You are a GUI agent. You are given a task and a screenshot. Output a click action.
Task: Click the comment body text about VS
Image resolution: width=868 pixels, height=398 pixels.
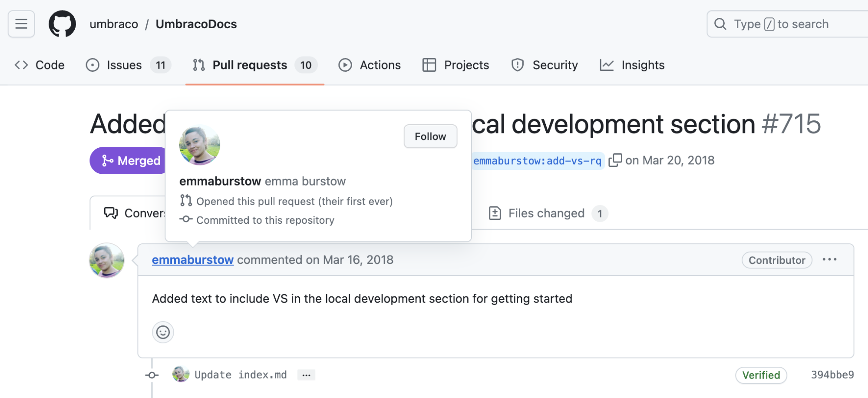coord(362,299)
